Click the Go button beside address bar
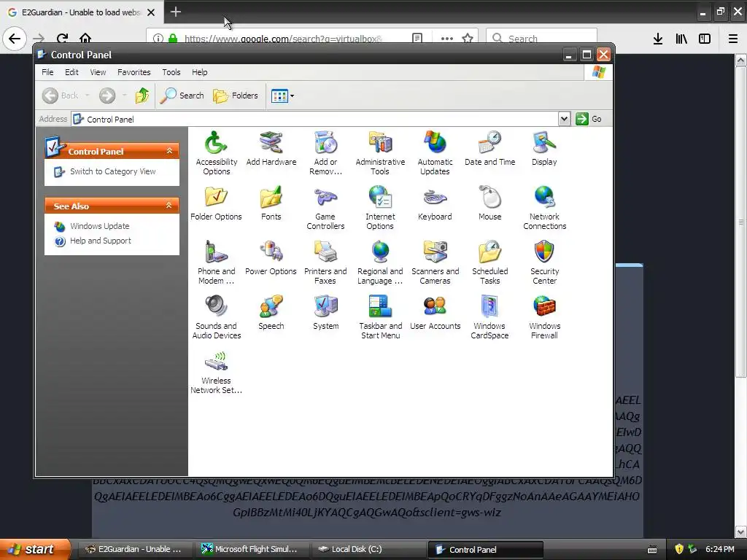Viewport: 747px width, 560px height. point(589,119)
